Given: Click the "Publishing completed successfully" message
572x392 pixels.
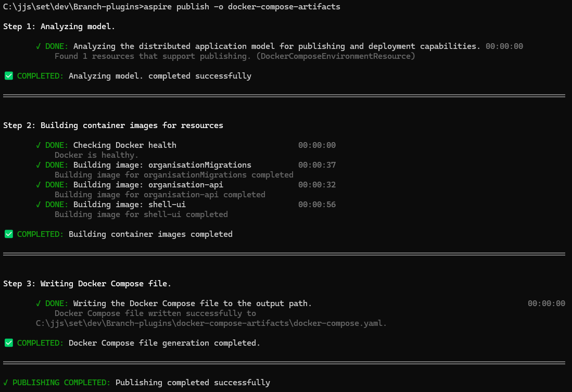Looking at the screenshot, I should pyautogui.click(x=193, y=383).
